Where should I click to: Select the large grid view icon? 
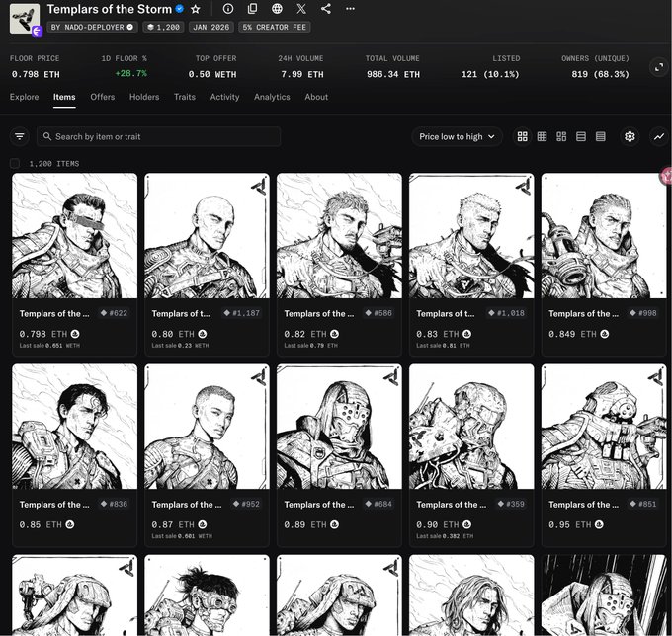coord(522,136)
